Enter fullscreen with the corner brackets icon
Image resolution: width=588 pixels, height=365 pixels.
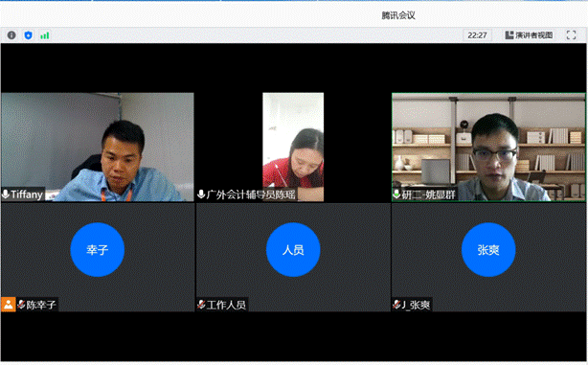coord(571,35)
